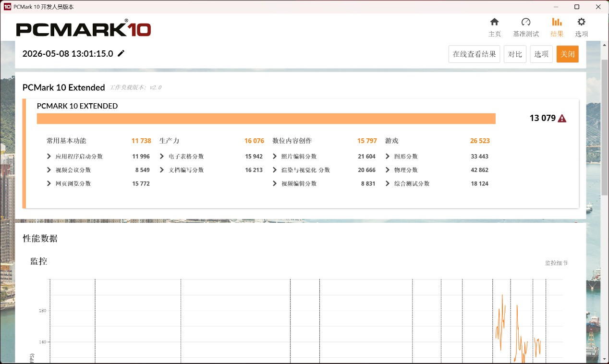Click the orange PCMark 10 Extended score bar
Image resolution: width=609 pixels, height=364 pixels.
[x=266, y=119]
